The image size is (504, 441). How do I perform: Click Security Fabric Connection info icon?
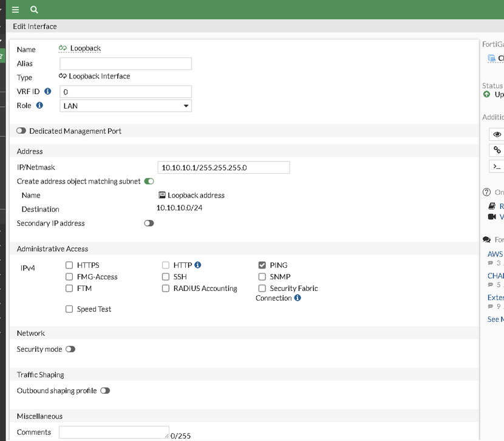click(298, 298)
